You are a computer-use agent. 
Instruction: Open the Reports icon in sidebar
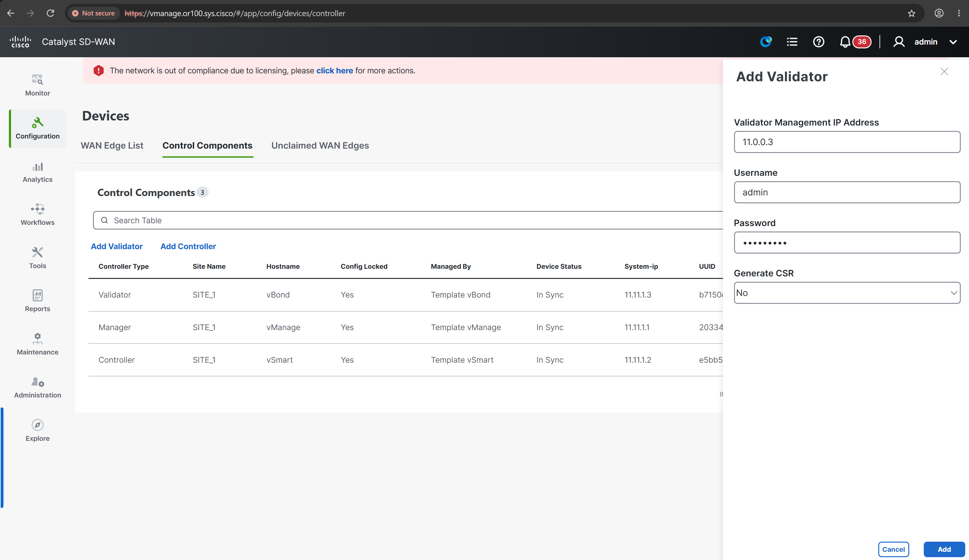point(37,295)
